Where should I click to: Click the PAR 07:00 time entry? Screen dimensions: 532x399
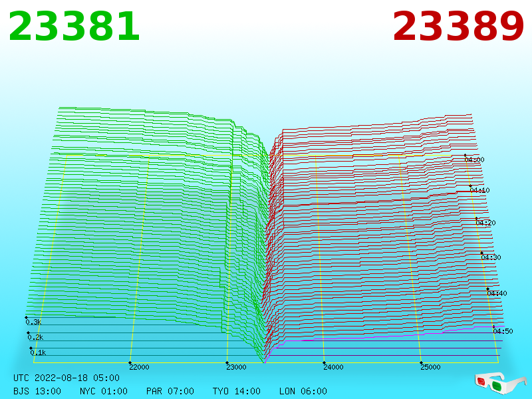click(170, 391)
